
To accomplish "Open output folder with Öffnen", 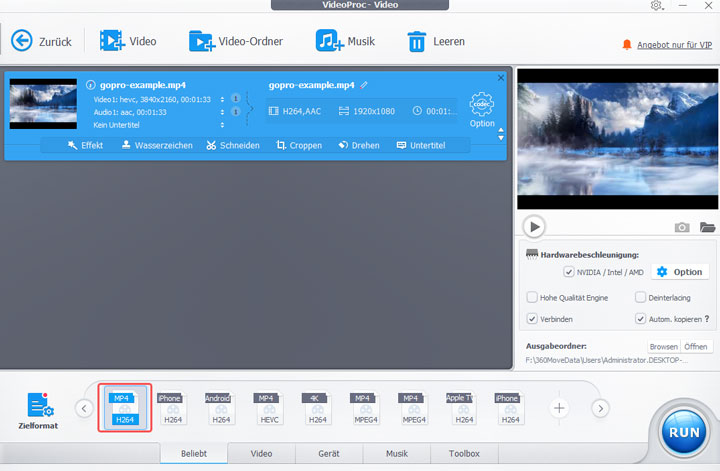I will [696, 347].
